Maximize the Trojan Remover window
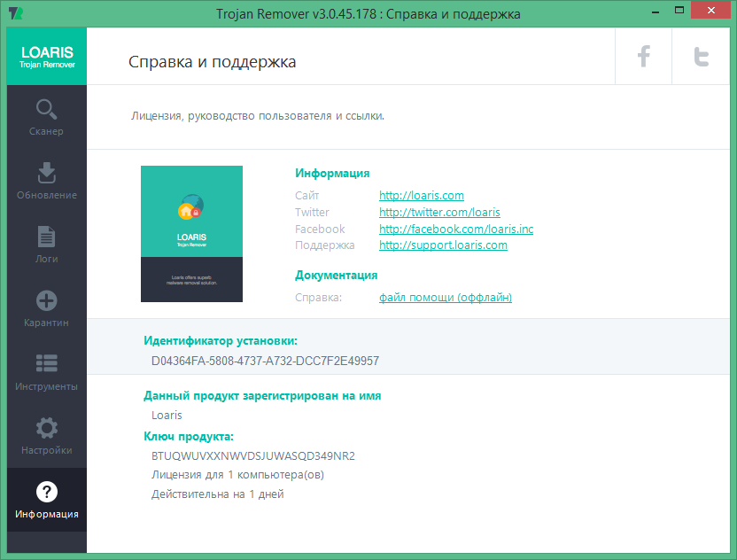Image resolution: width=737 pixels, height=560 pixels. coord(679,11)
